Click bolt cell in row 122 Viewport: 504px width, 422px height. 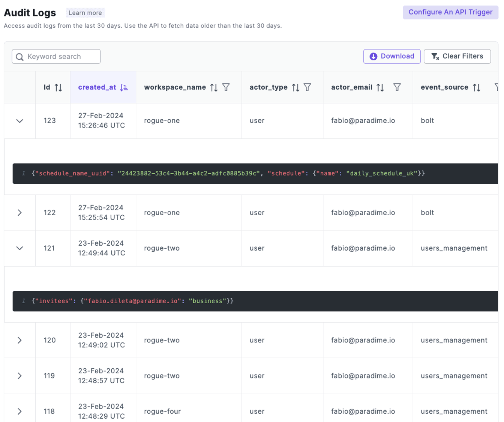tap(427, 213)
